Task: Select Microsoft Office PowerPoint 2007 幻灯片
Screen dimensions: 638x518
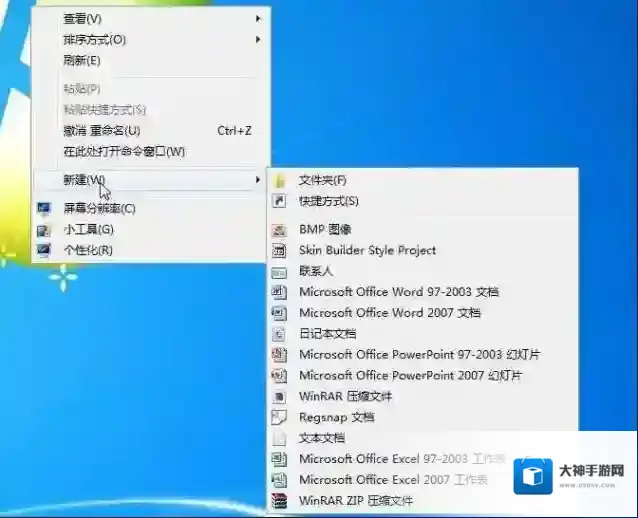Action: pyautogui.click(x=422, y=376)
